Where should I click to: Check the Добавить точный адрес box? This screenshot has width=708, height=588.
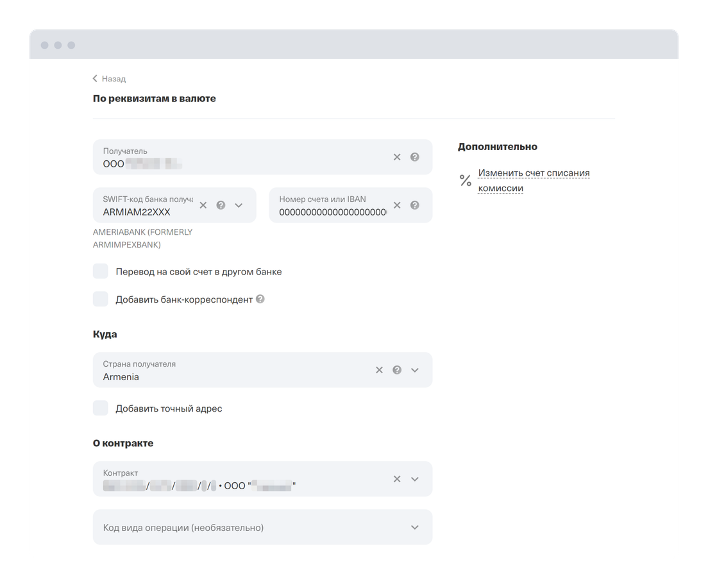(101, 408)
